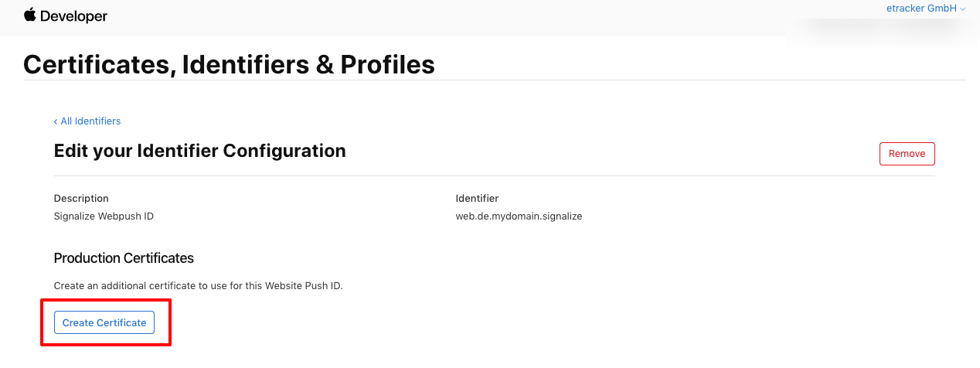Image resolution: width=980 pixels, height=368 pixels.
Task: Click the Identifier field label
Action: tap(477, 199)
